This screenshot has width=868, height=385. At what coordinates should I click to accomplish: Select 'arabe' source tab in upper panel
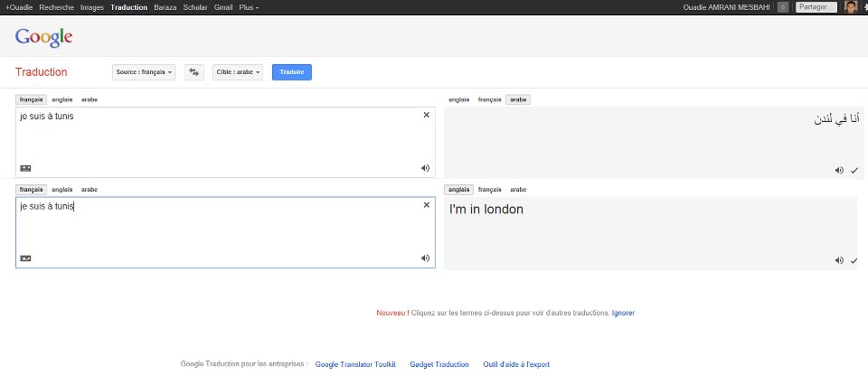90,99
